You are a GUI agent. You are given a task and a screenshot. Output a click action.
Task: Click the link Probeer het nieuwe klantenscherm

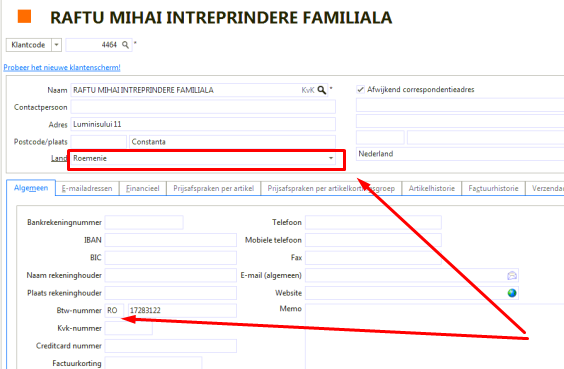(62, 67)
